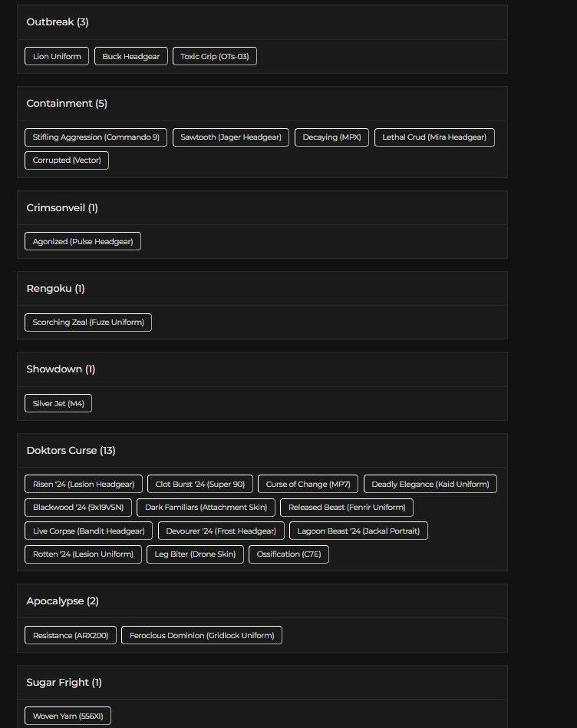Select Sawtooth (Jager Headgear) tag

pyautogui.click(x=230, y=137)
